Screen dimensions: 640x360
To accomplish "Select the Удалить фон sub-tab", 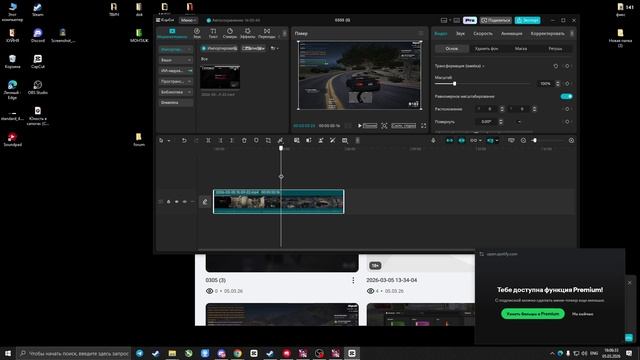I will (486, 49).
